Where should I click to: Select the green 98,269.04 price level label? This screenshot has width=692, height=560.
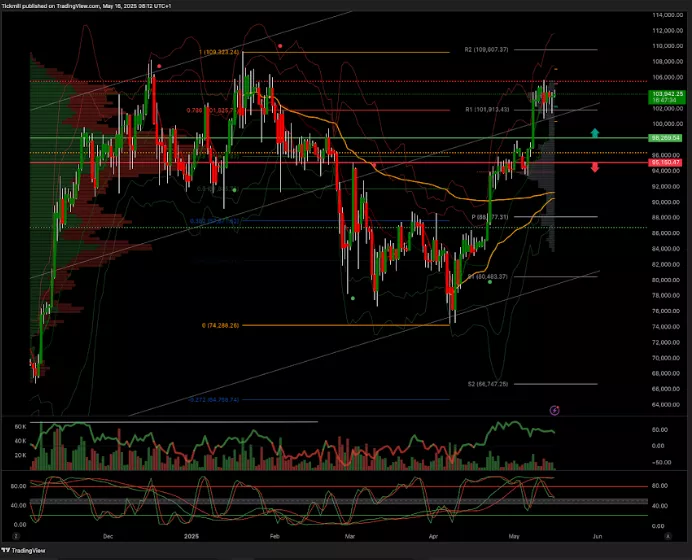click(x=665, y=138)
